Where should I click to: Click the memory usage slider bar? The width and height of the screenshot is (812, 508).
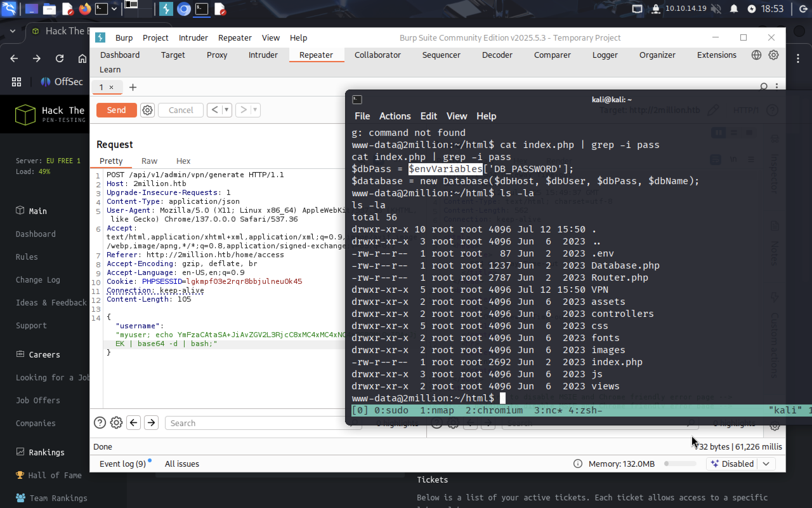[x=680, y=464]
